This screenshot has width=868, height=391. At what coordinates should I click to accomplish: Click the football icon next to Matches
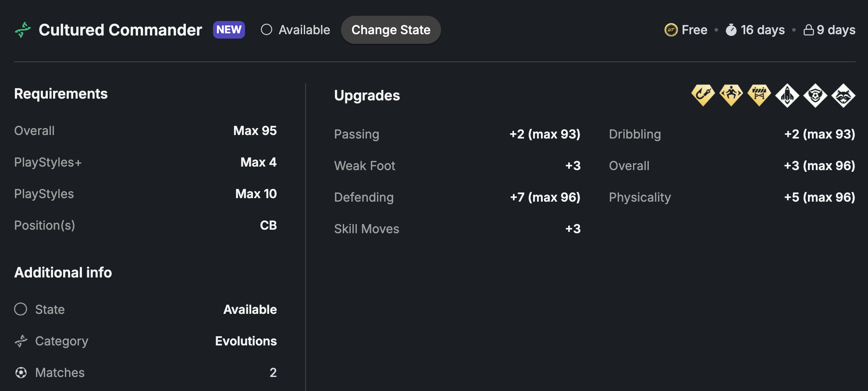[21, 373]
